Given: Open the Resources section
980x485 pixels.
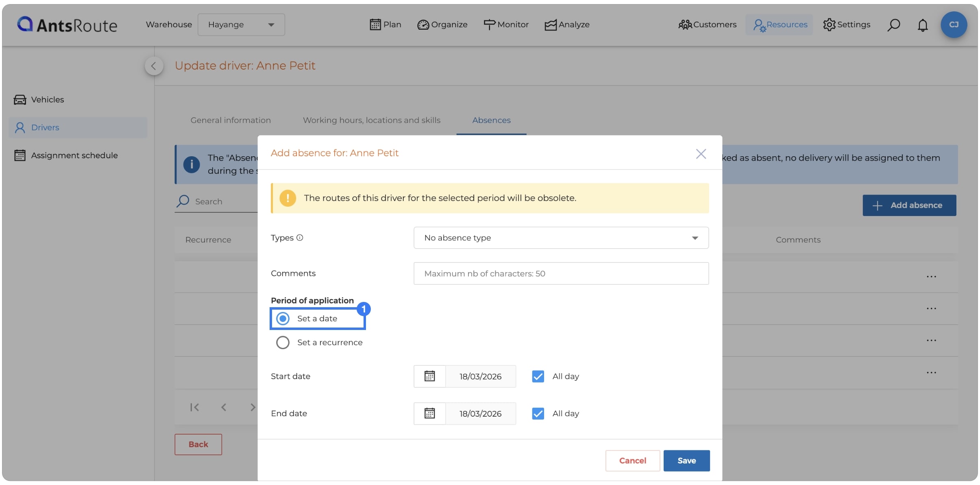Looking at the screenshot, I should tap(779, 24).
